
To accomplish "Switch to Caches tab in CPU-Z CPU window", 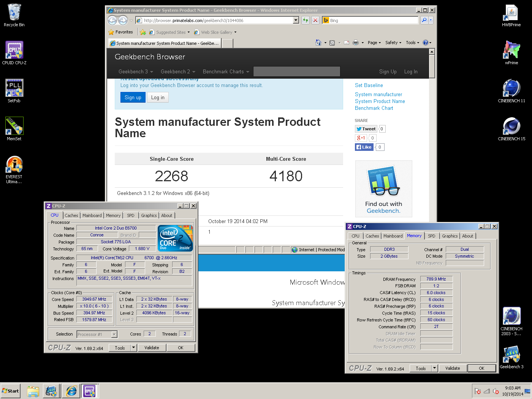I will [71, 215].
